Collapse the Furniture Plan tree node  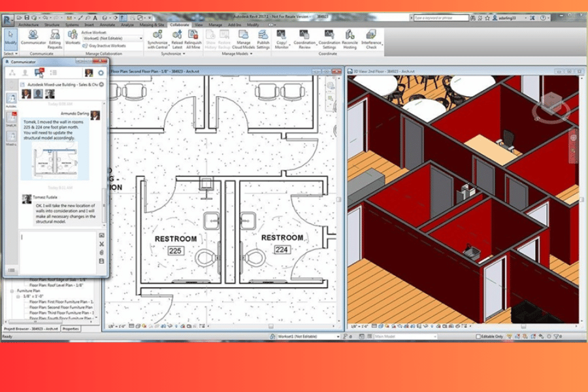point(12,290)
